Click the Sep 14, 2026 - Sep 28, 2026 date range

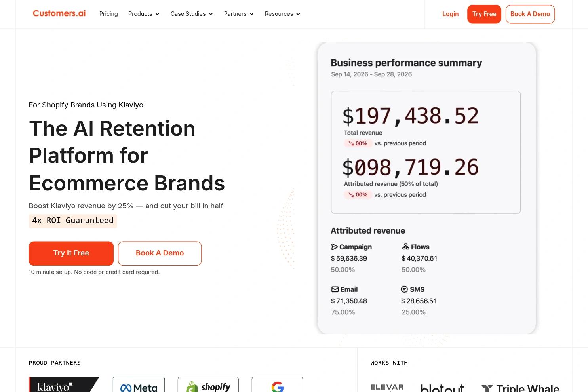tap(371, 74)
